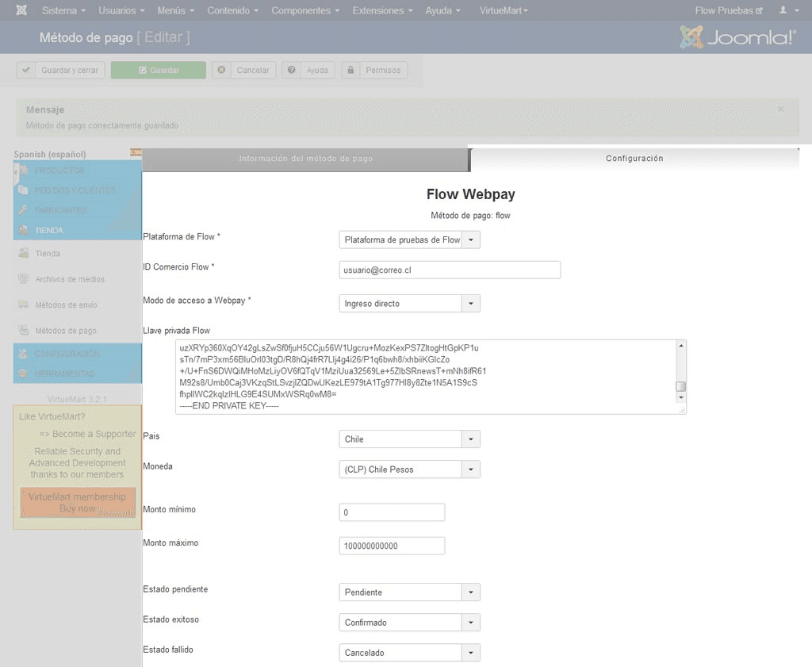Open the Contenido menu
Viewport: 812px width, 667px height.
[232, 10]
